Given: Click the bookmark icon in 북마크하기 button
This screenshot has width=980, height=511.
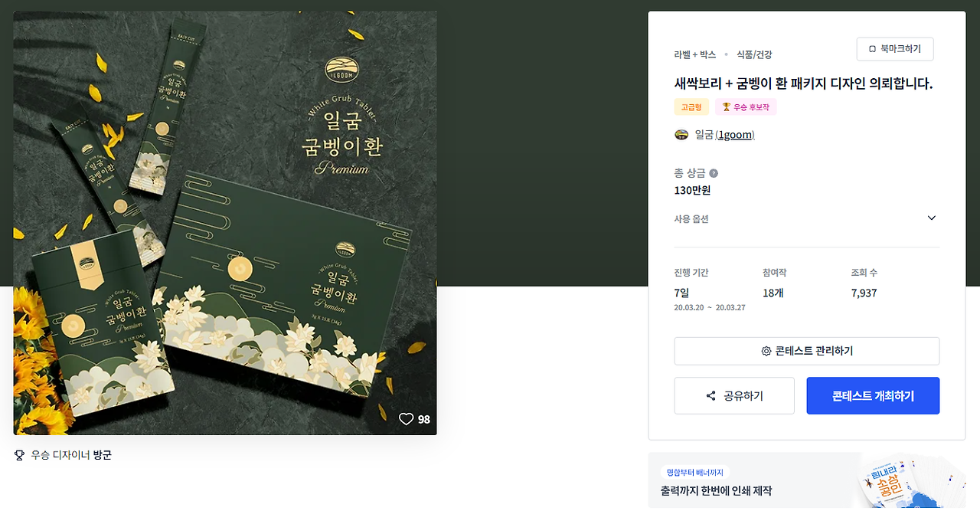Looking at the screenshot, I should (872, 49).
